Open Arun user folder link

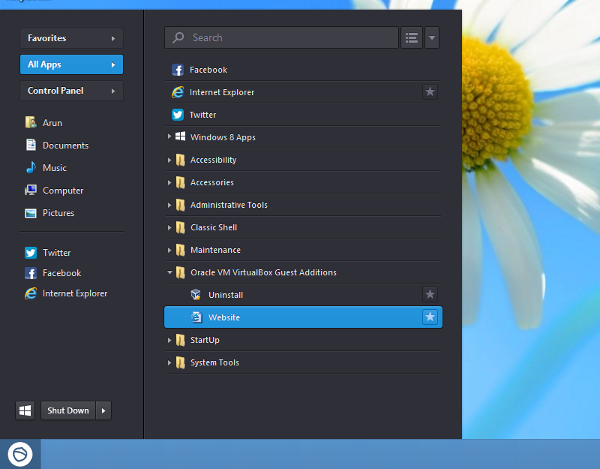52,123
